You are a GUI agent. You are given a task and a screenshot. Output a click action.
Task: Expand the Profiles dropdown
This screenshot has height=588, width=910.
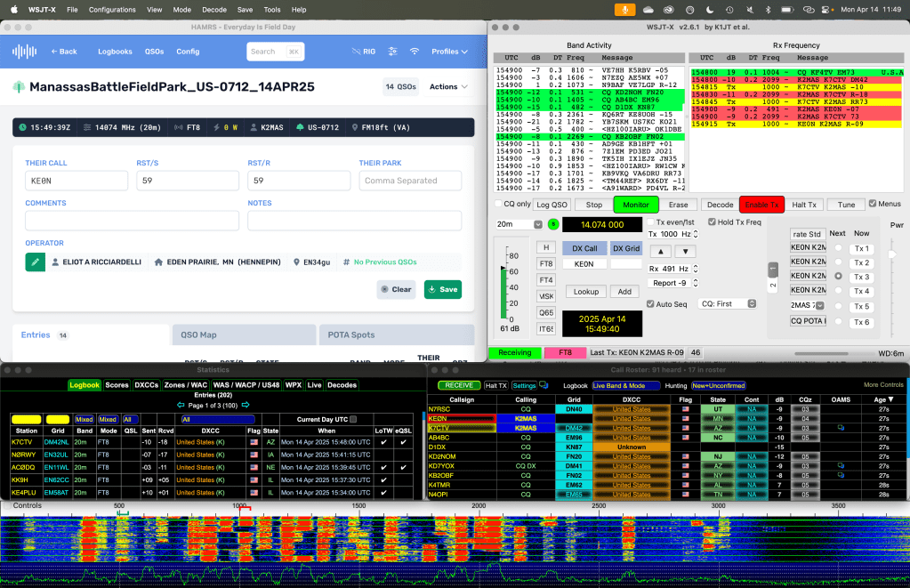[449, 52]
